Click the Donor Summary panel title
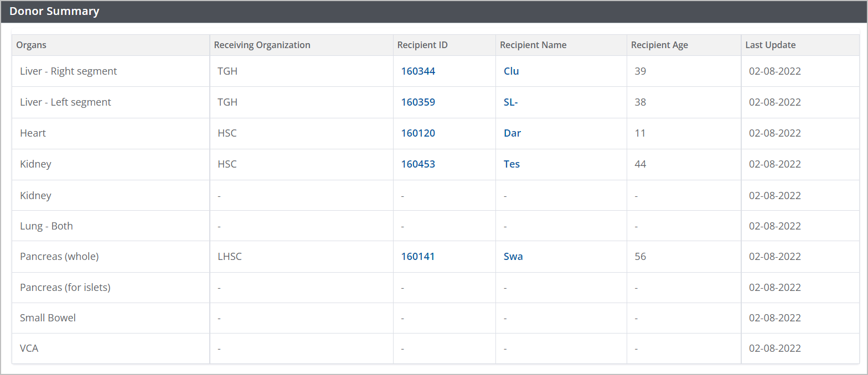The height and width of the screenshot is (375, 868). tap(54, 12)
